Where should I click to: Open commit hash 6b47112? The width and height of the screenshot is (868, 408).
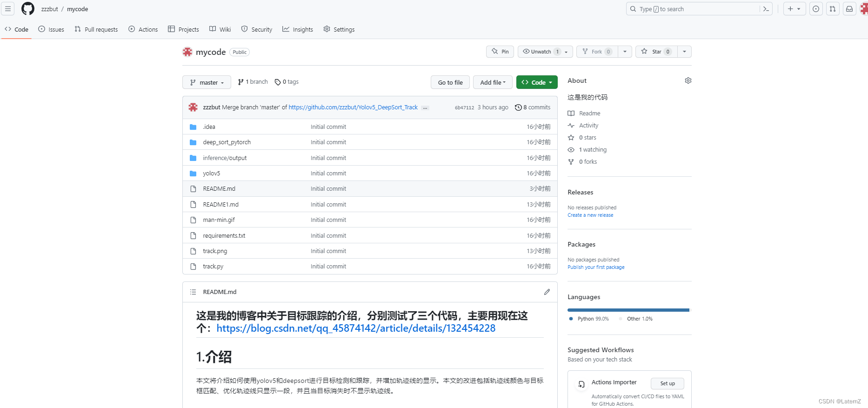point(464,107)
